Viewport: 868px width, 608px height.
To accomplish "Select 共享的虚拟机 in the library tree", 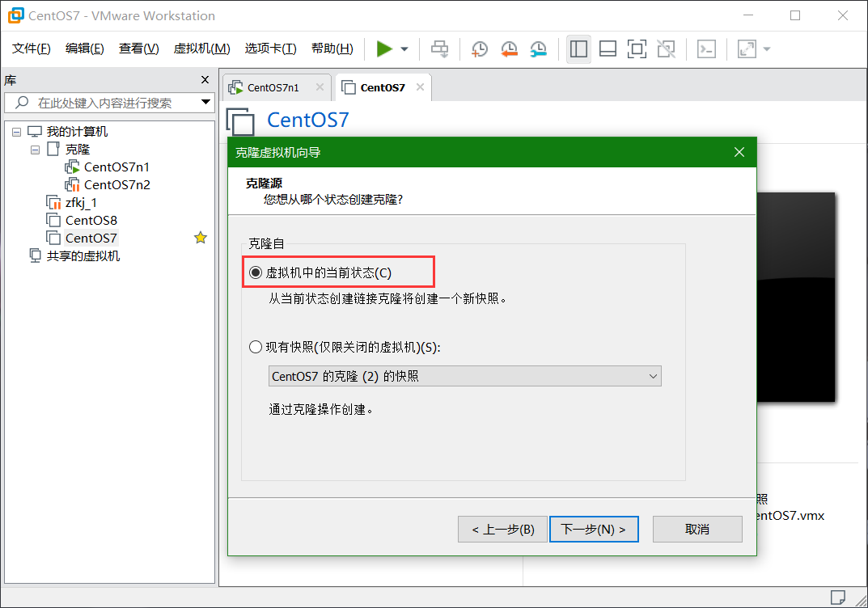I will [83, 255].
